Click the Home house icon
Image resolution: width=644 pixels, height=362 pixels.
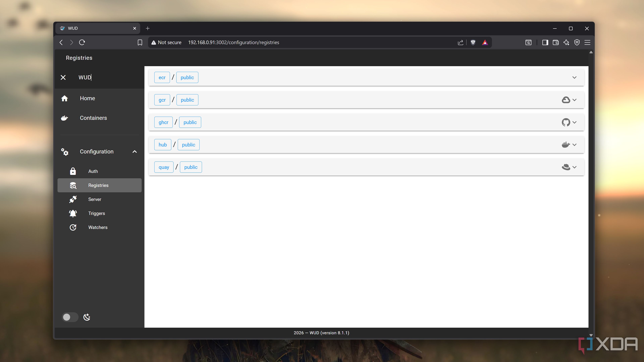pyautogui.click(x=65, y=98)
